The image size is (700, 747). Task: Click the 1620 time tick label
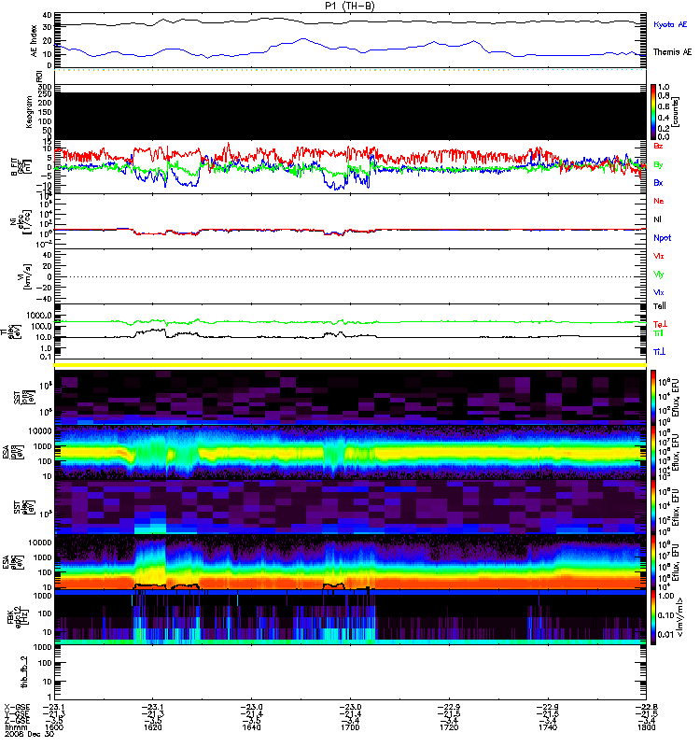pyautogui.click(x=152, y=728)
